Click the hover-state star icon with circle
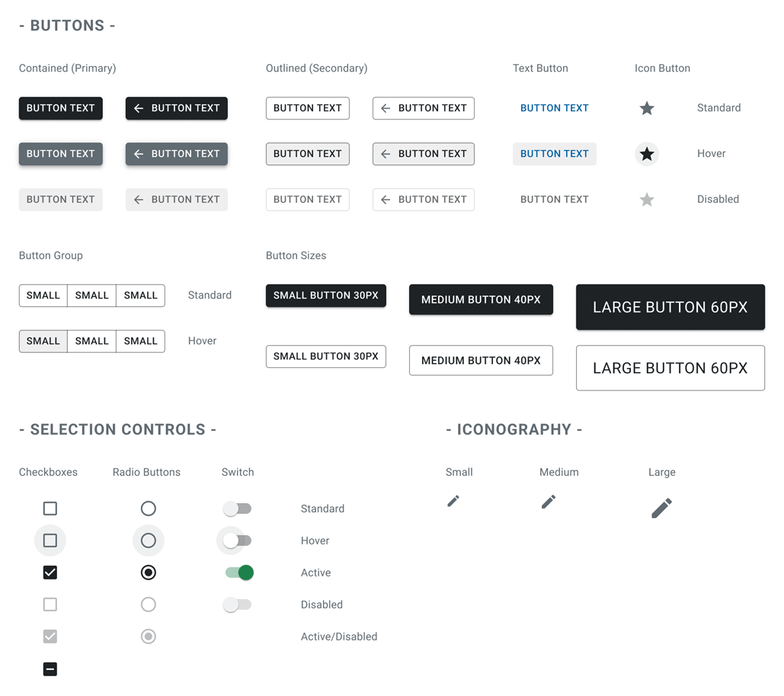The width and height of the screenshot is (784, 696). pyautogui.click(x=646, y=154)
